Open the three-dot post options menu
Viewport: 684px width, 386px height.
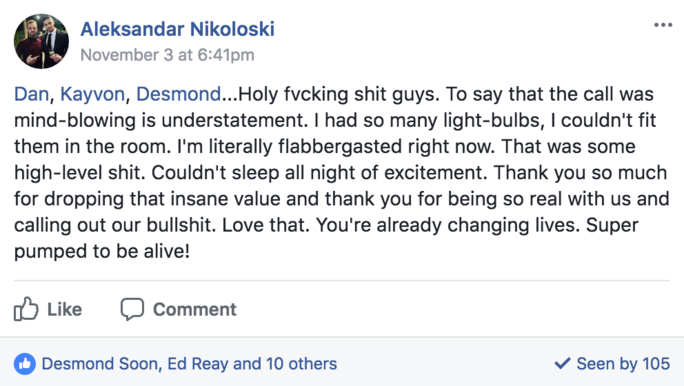(663, 25)
